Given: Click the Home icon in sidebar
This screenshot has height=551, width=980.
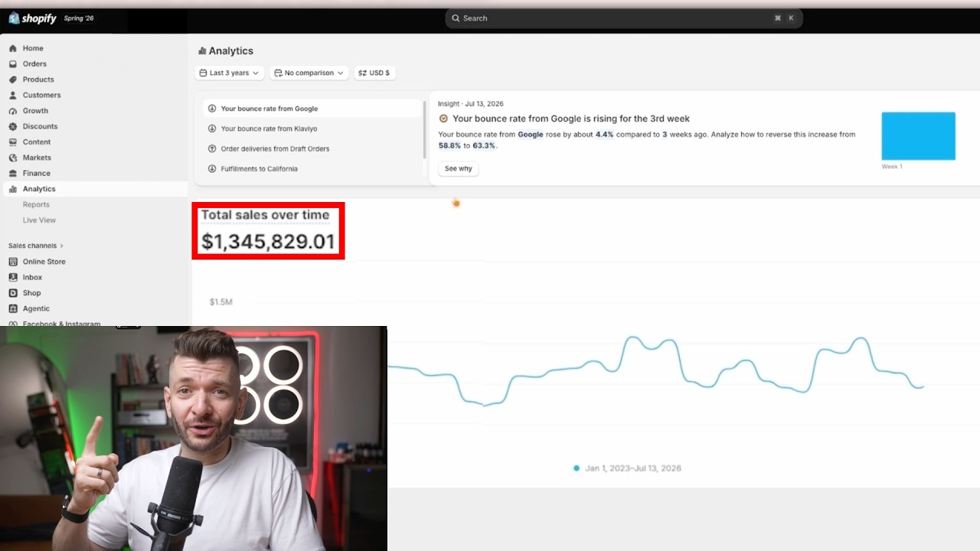Looking at the screenshot, I should point(13,48).
